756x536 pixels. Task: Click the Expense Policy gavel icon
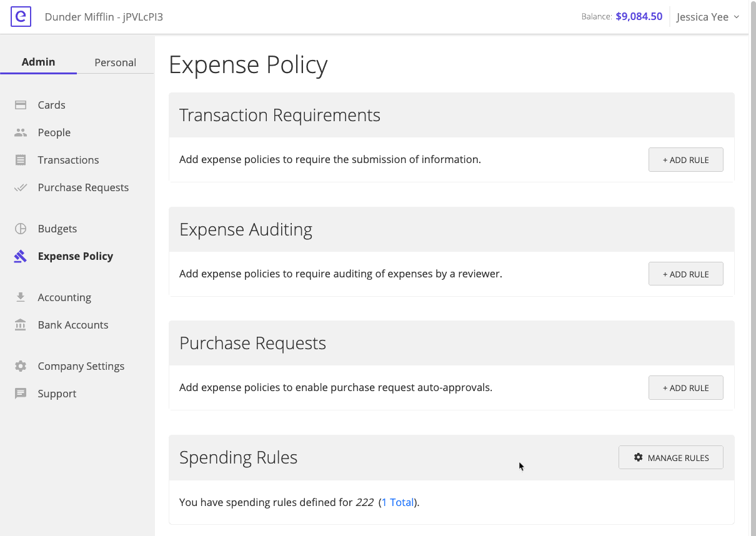pos(22,256)
